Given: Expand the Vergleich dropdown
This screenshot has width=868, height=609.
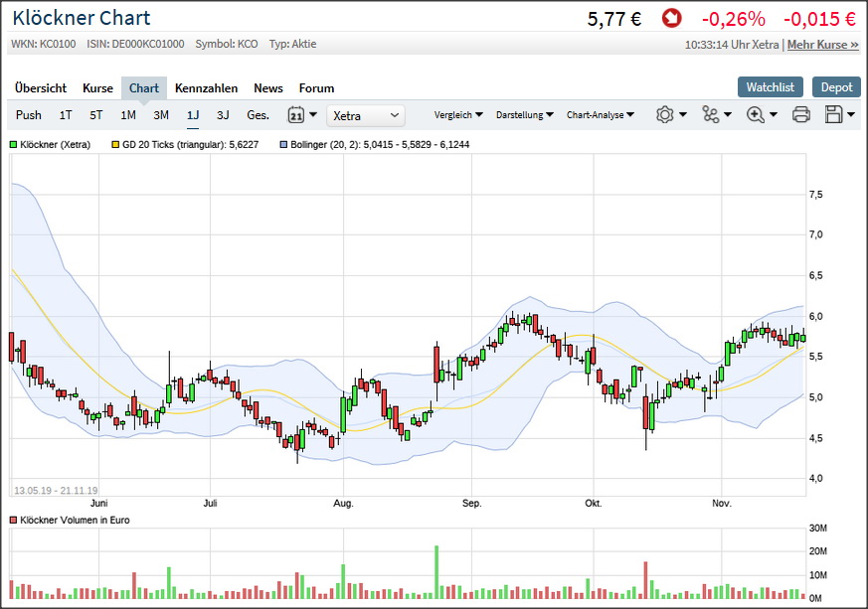Looking at the screenshot, I should click(458, 115).
